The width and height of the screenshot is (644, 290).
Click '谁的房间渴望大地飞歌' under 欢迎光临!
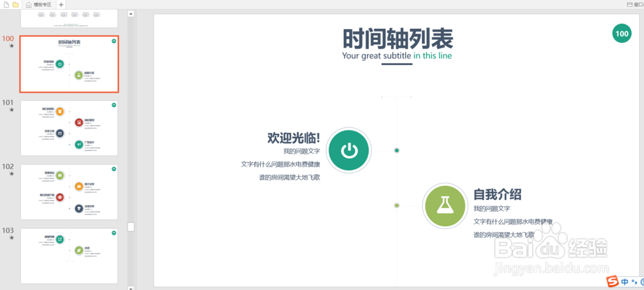pos(290,177)
